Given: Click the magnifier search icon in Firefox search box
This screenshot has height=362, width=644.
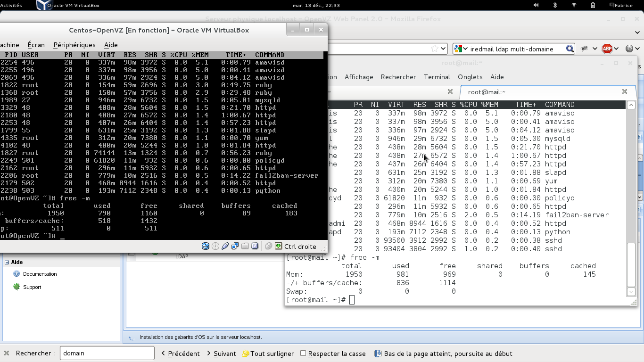Looking at the screenshot, I should [570, 49].
